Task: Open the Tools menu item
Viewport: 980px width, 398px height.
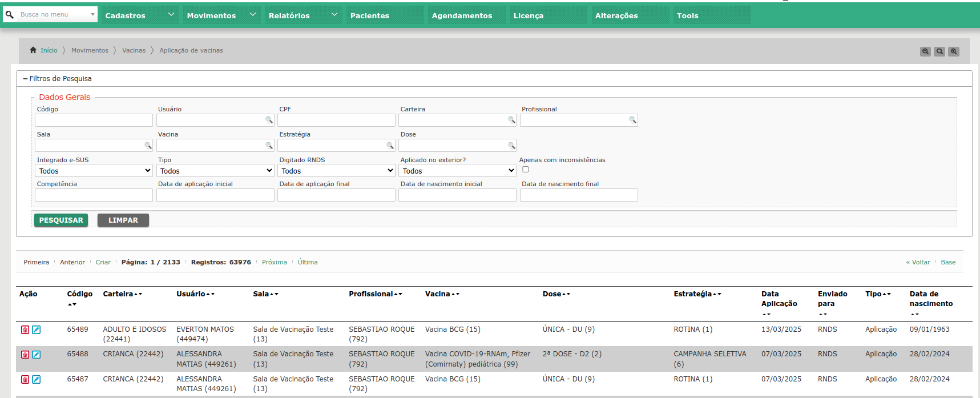Action: (x=711, y=15)
